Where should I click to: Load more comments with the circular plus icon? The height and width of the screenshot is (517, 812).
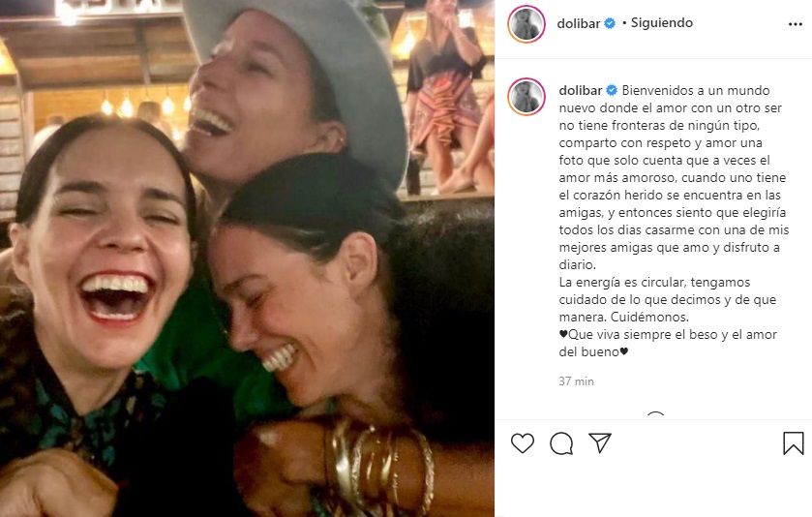click(x=655, y=417)
